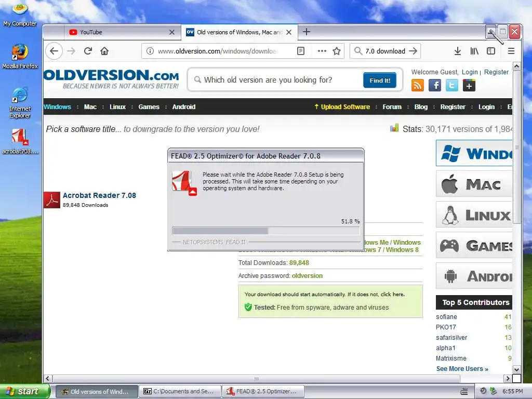Click the Games sidebar category banner
532x399 pixels.
pyautogui.click(x=474, y=245)
